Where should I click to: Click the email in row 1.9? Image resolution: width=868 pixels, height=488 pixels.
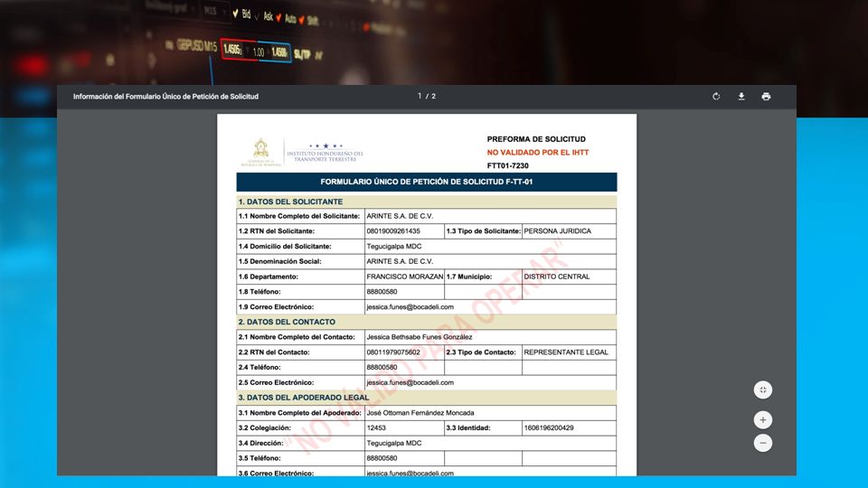click(x=410, y=307)
